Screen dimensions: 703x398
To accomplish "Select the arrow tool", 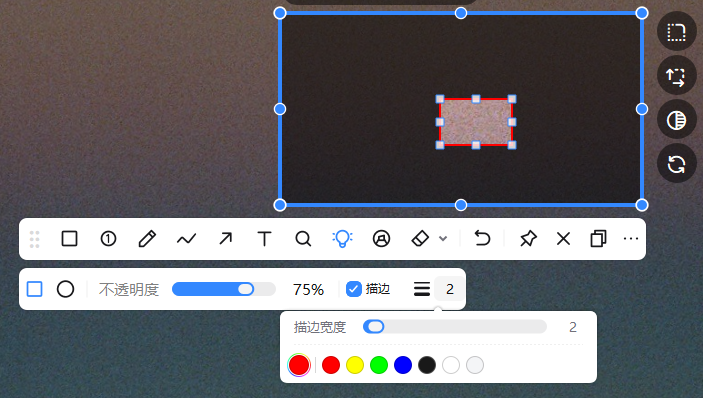I will coord(226,238).
